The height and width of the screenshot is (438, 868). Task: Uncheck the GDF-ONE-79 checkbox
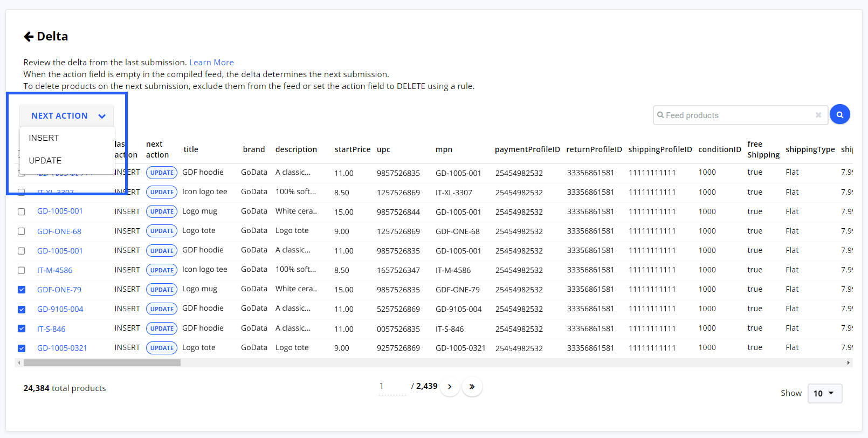(22, 290)
